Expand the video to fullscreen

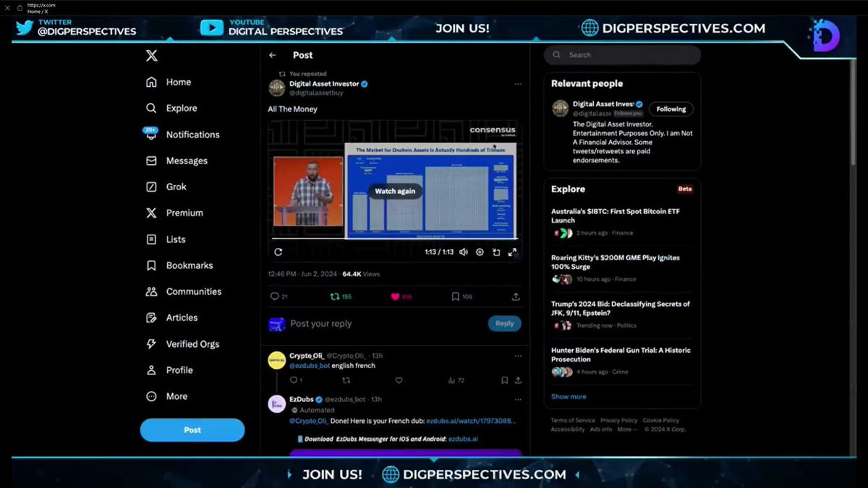pyautogui.click(x=512, y=252)
